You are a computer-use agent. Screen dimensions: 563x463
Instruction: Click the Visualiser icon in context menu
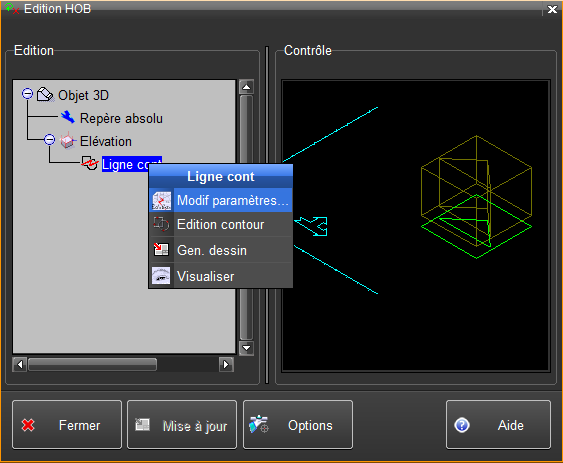click(x=161, y=276)
